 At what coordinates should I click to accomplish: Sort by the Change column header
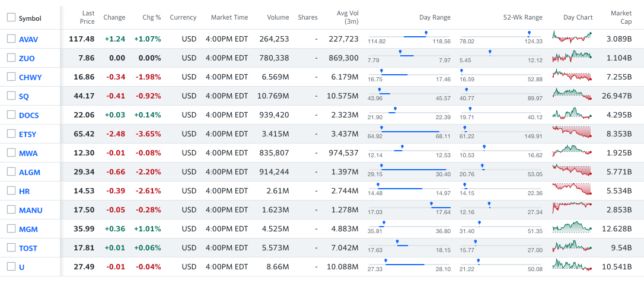pos(114,17)
